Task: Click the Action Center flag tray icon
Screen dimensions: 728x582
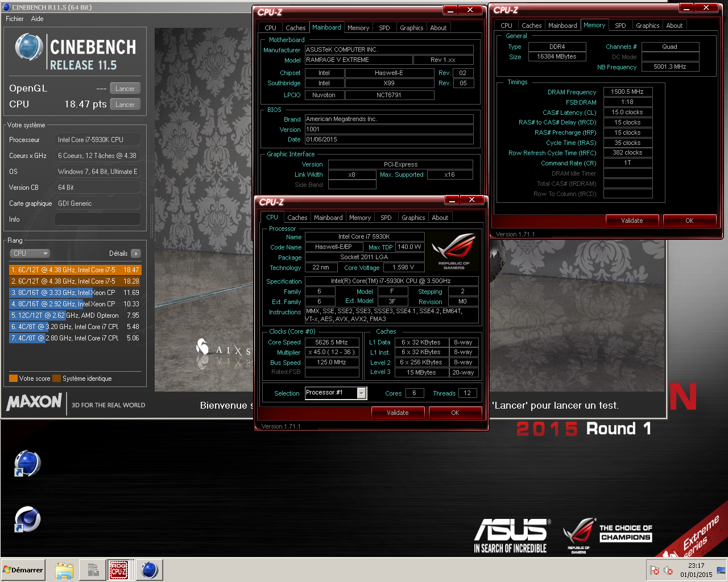Action: 655,571
